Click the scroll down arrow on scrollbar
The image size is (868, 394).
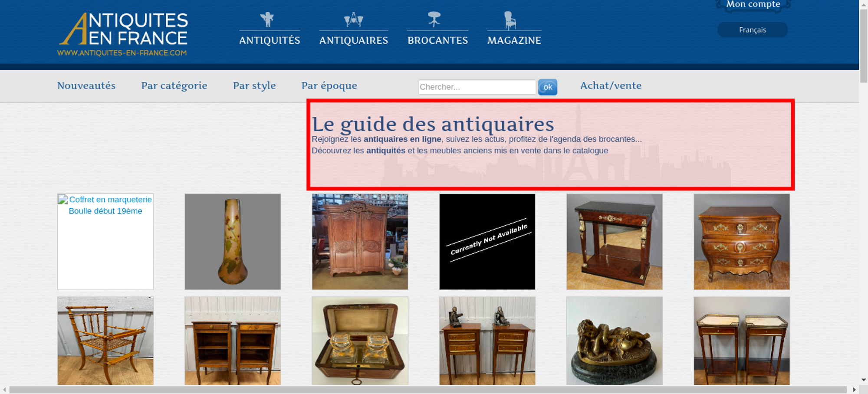tap(863, 380)
